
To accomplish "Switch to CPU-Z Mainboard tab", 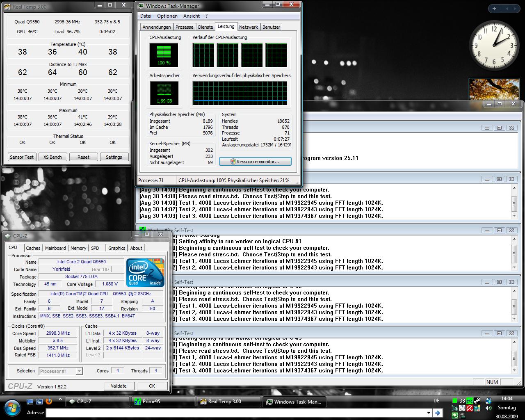I will (55, 248).
